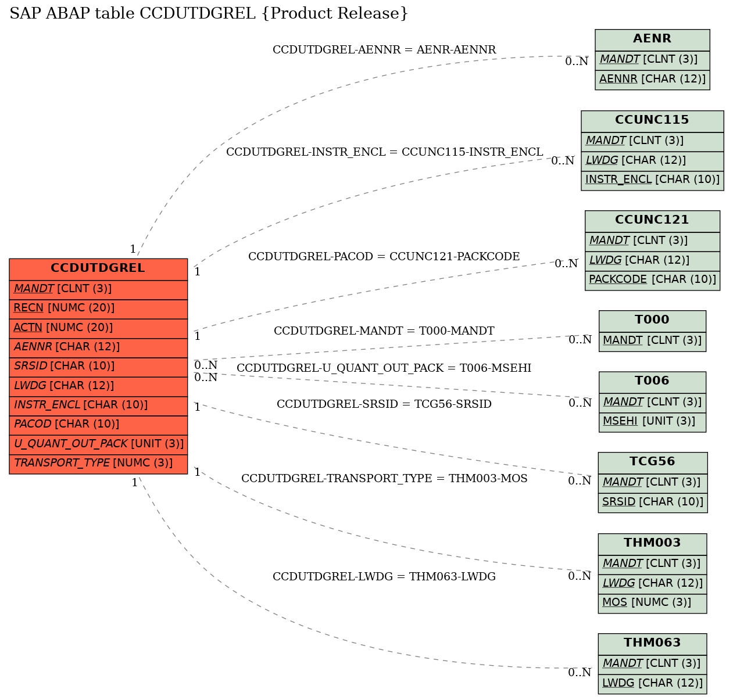
Task: Select LWDG [CHAR (12)] in CCUNC115
Action: (x=652, y=161)
